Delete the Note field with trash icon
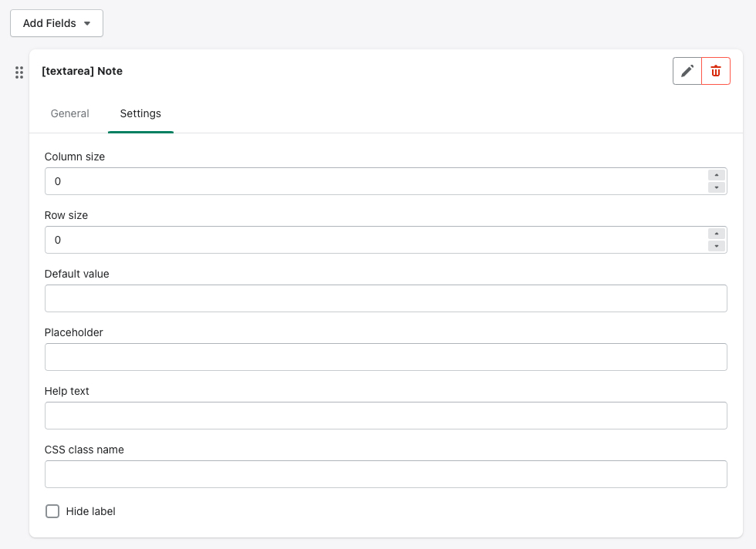 pos(716,71)
